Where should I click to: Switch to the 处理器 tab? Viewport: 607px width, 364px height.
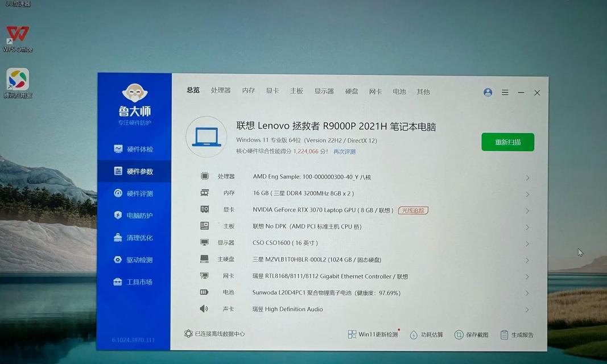tap(221, 90)
